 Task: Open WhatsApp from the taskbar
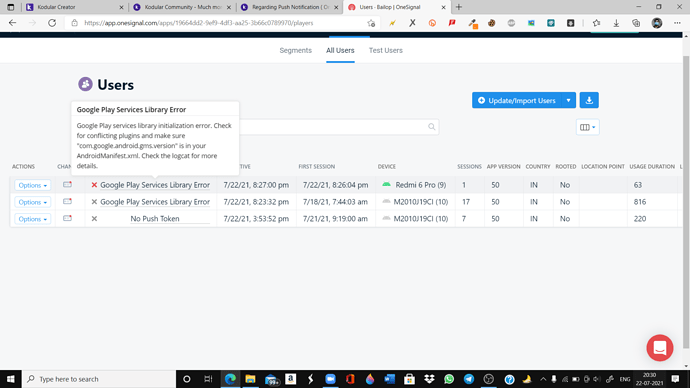pos(449,379)
